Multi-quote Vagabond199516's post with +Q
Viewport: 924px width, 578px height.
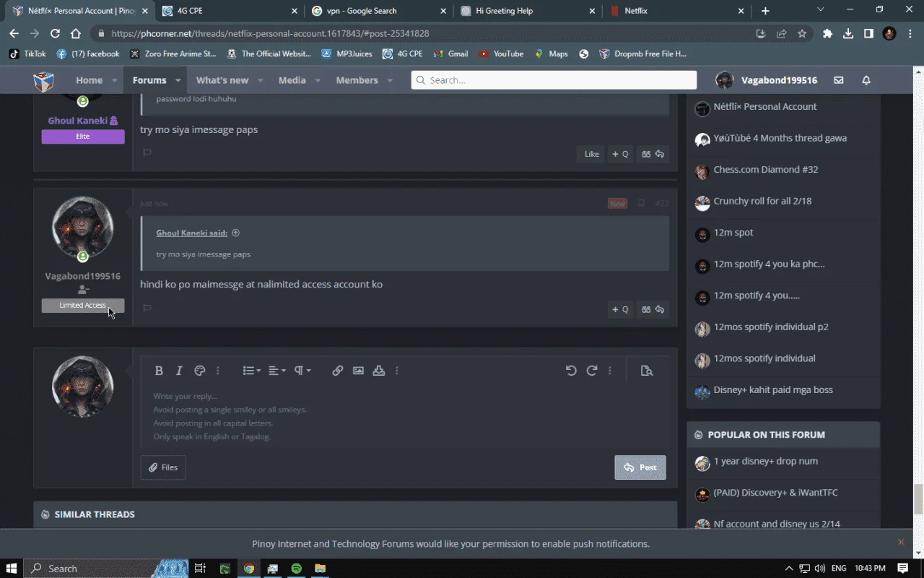(x=620, y=309)
